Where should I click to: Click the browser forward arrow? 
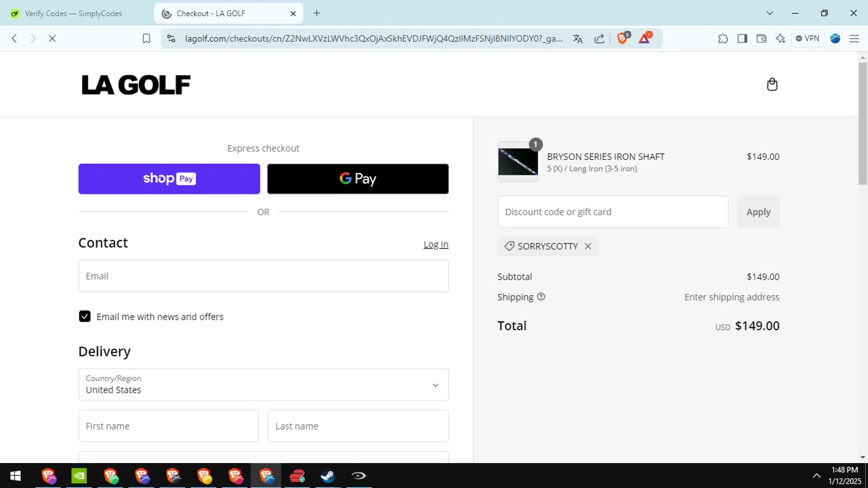(33, 38)
